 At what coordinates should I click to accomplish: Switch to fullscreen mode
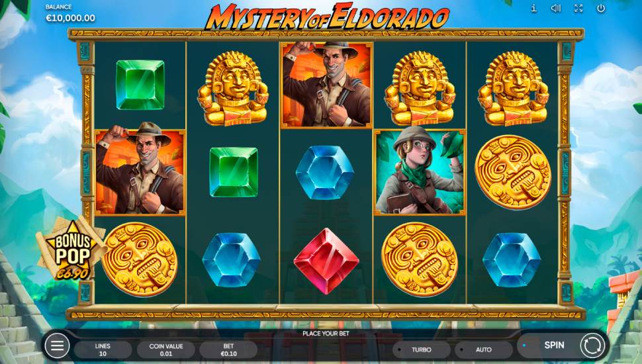point(578,8)
